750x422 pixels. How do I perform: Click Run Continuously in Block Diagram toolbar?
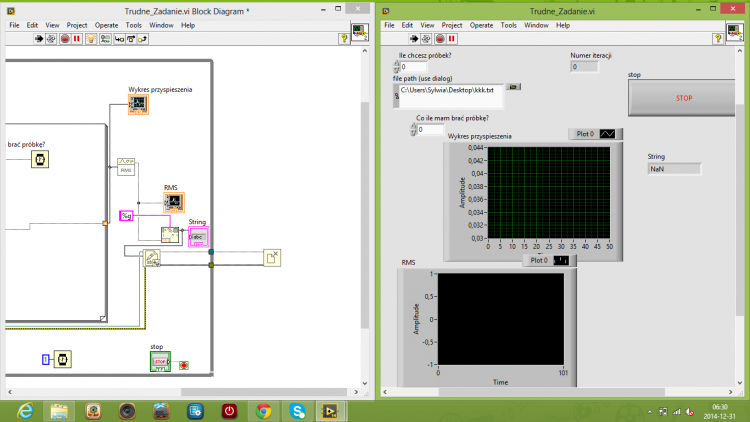coord(51,39)
